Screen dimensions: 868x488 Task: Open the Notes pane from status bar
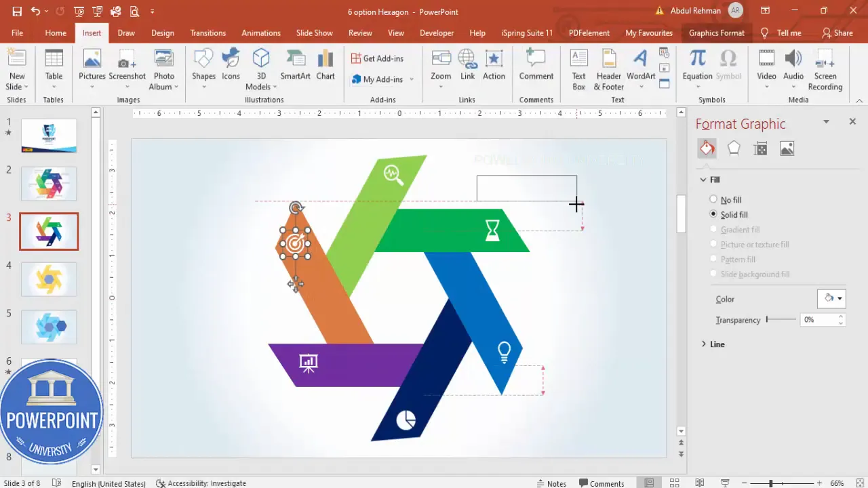pos(551,483)
